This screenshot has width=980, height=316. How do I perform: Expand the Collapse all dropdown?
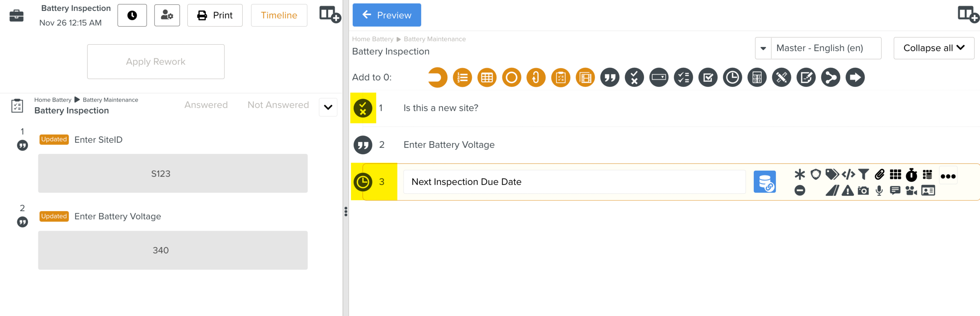(x=934, y=48)
